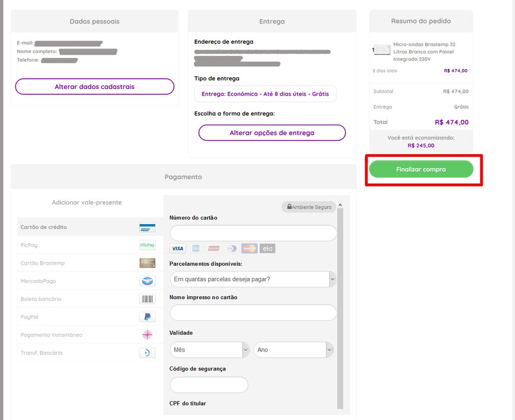Select PicPay payment method
The height and width of the screenshot is (420, 515).
click(90, 245)
